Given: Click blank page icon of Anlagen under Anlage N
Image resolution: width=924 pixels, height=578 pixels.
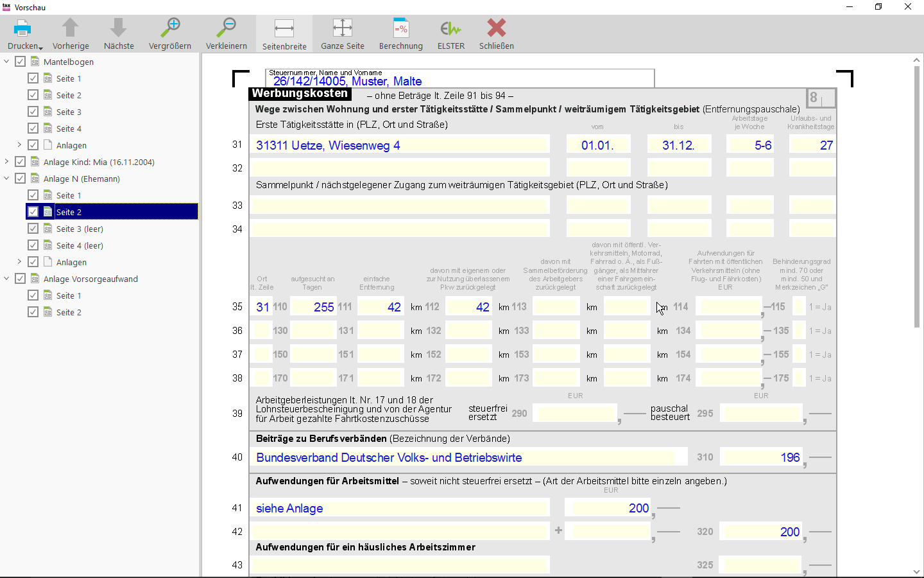Looking at the screenshot, I should tap(48, 262).
